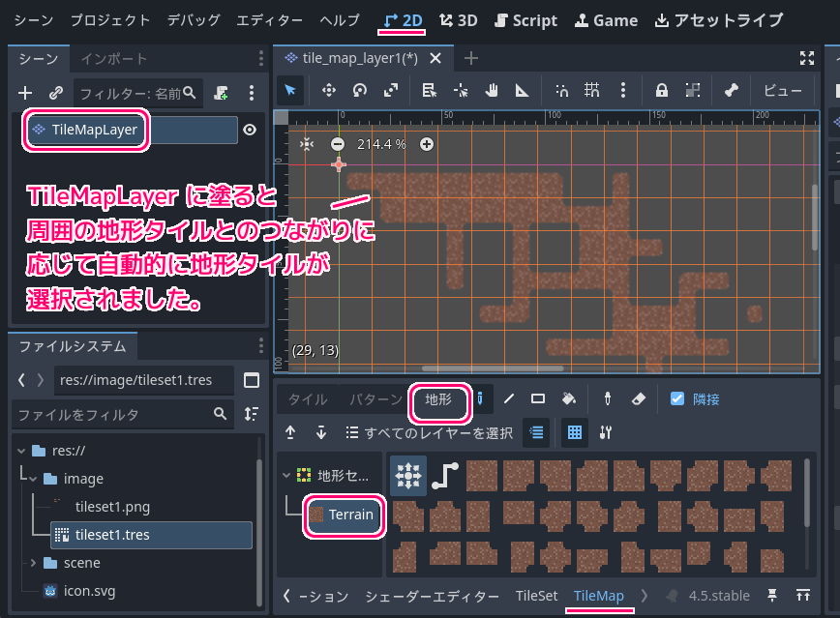The image size is (840, 618).
Task: Click the lock selected node icon
Action: pos(662,90)
